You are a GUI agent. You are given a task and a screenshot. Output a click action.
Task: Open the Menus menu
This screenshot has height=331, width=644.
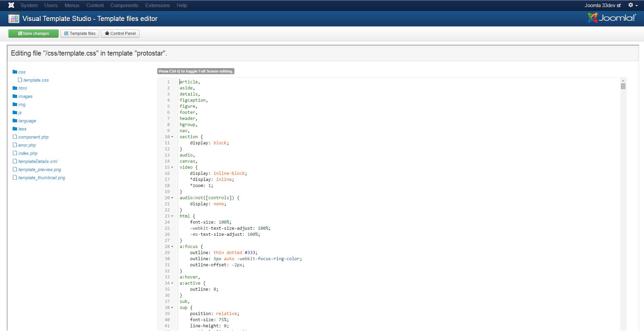[x=72, y=5]
